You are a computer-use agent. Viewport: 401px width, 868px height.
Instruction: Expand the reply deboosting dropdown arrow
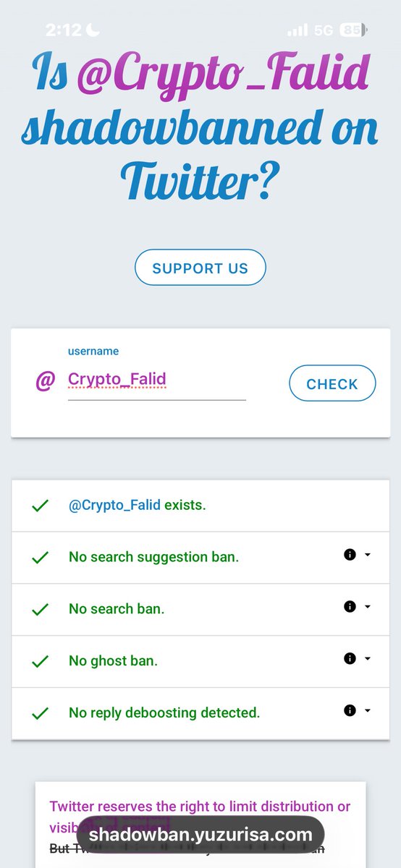click(x=368, y=711)
